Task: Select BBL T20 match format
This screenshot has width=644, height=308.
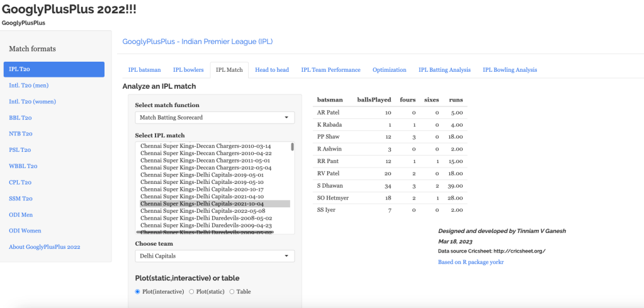Action: [x=20, y=118]
